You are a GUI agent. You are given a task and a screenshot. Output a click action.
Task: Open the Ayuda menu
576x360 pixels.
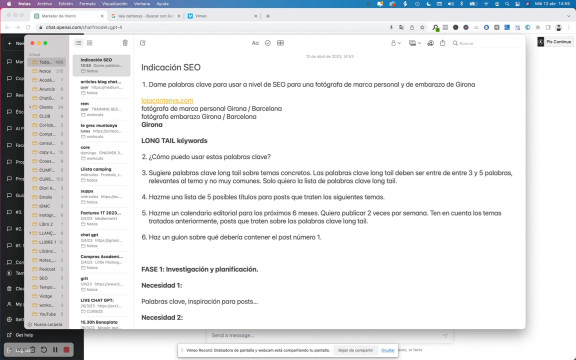[x=163, y=4]
